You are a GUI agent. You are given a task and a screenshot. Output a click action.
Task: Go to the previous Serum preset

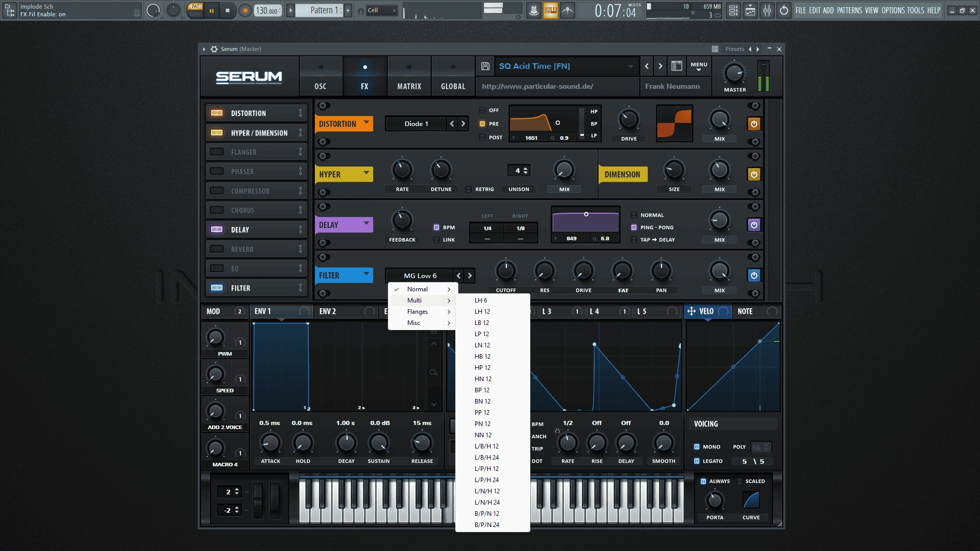pyautogui.click(x=647, y=66)
